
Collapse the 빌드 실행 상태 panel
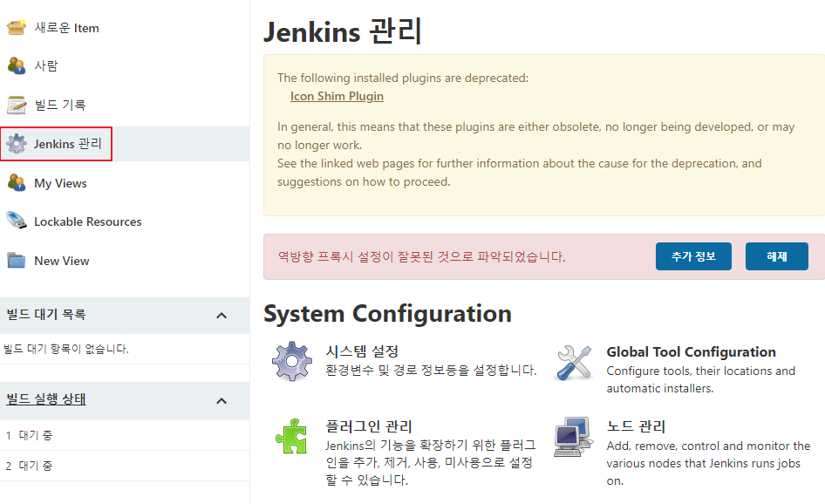pos(222,401)
